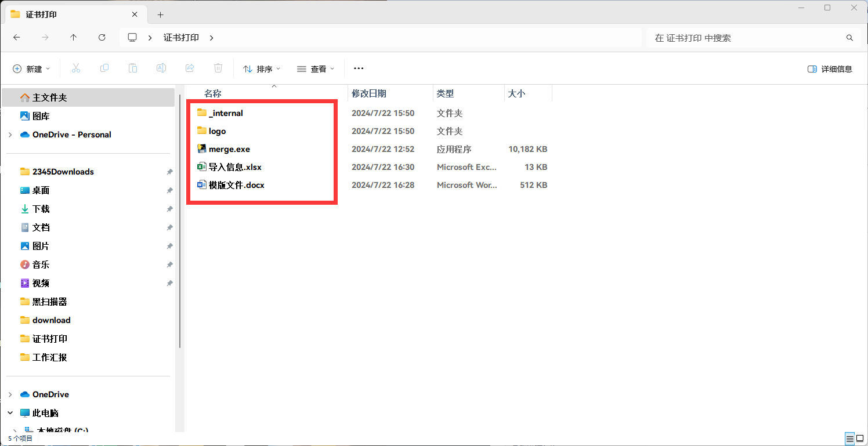
Task: Click the Copy icon on the toolbar
Action: (104, 68)
